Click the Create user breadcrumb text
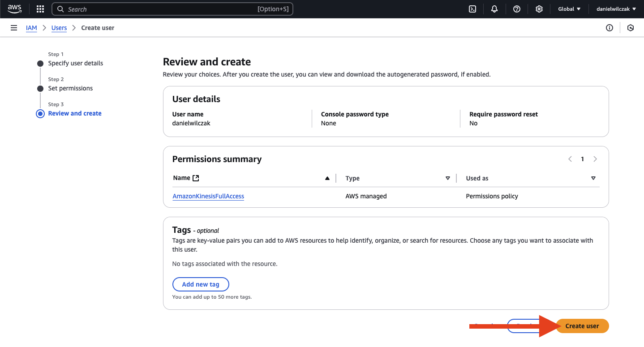The image size is (644, 347). point(98,28)
